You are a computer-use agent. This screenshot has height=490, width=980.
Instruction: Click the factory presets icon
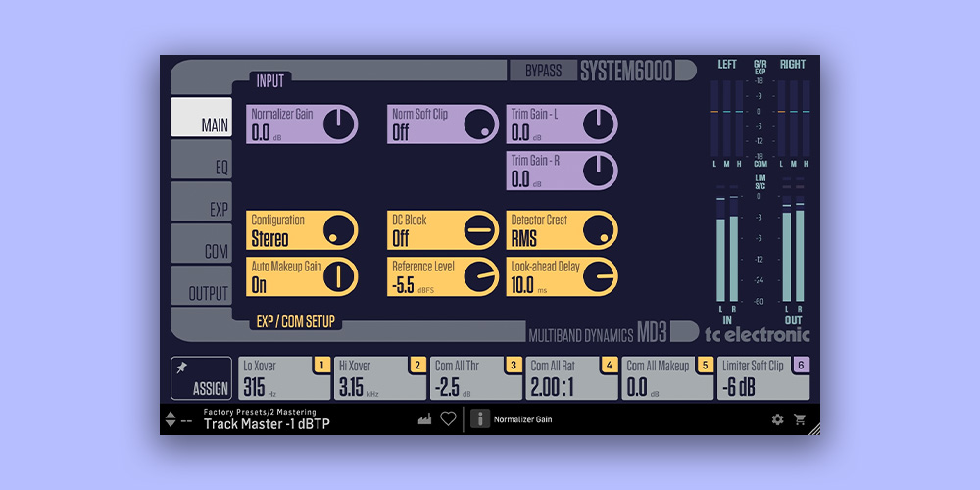coord(424,418)
